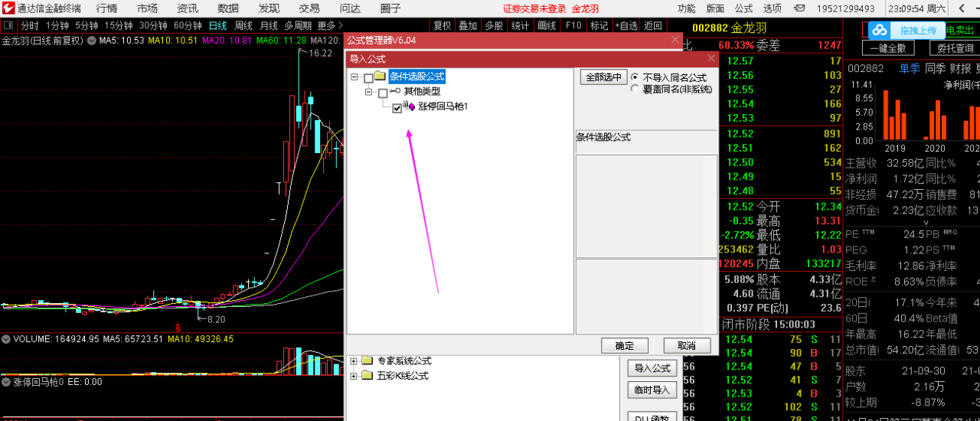Close the 公式管理器V6.04 window

tap(675, 40)
